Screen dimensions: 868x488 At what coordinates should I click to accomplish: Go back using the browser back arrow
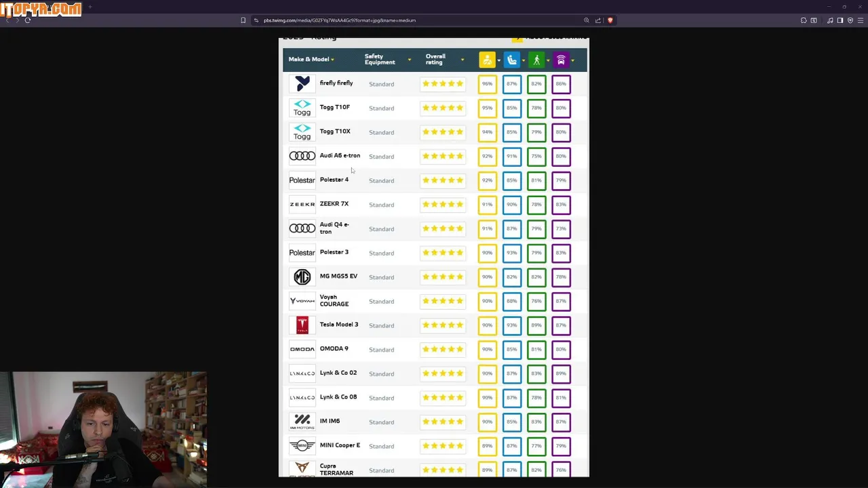7,20
